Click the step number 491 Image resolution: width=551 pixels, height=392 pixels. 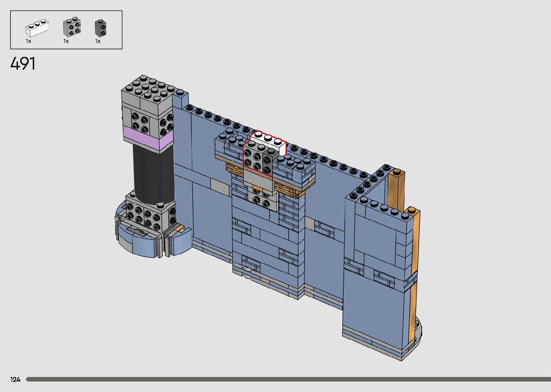click(23, 64)
